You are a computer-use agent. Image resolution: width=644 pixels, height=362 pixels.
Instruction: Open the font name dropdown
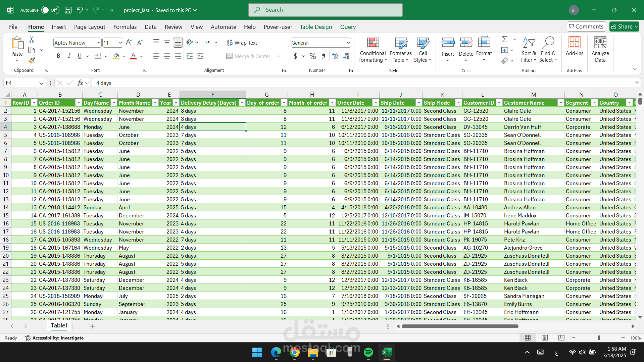coord(99,43)
